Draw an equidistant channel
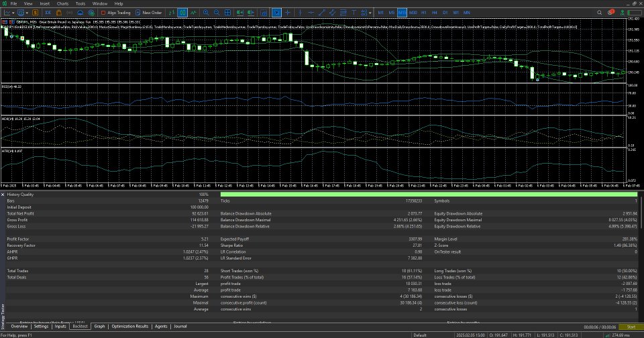Screen dimensions: 644x338 coord(332,13)
